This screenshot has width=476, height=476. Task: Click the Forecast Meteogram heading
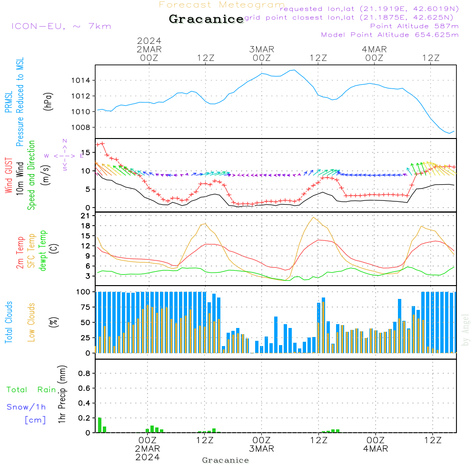tap(222, 5)
